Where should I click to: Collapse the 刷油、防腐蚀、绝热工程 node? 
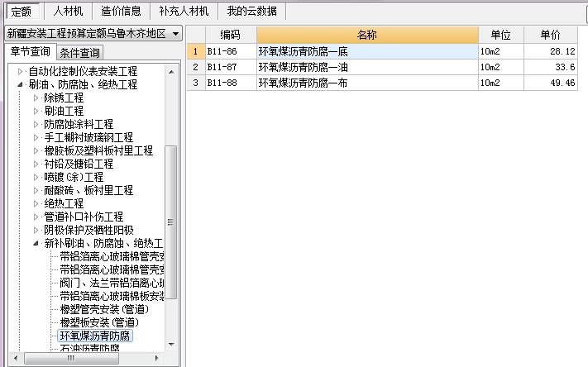click(20, 84)
